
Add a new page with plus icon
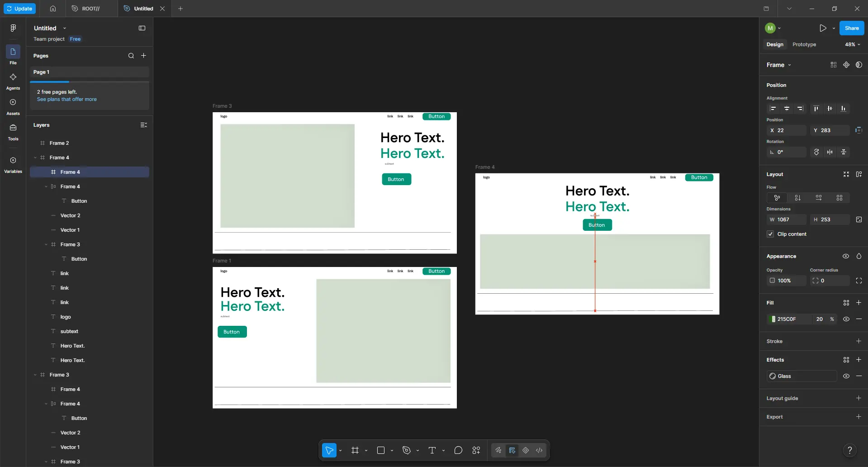pyautogui.click(x=143, y=56)
